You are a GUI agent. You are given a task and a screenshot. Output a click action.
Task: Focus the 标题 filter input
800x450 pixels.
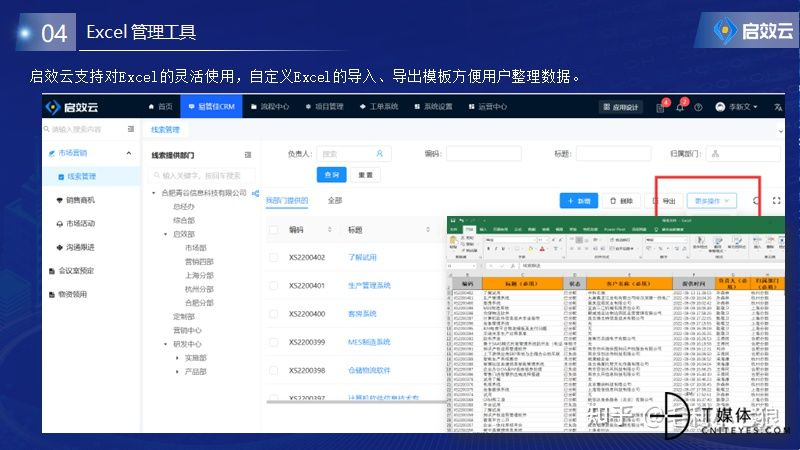click(613, 154)
